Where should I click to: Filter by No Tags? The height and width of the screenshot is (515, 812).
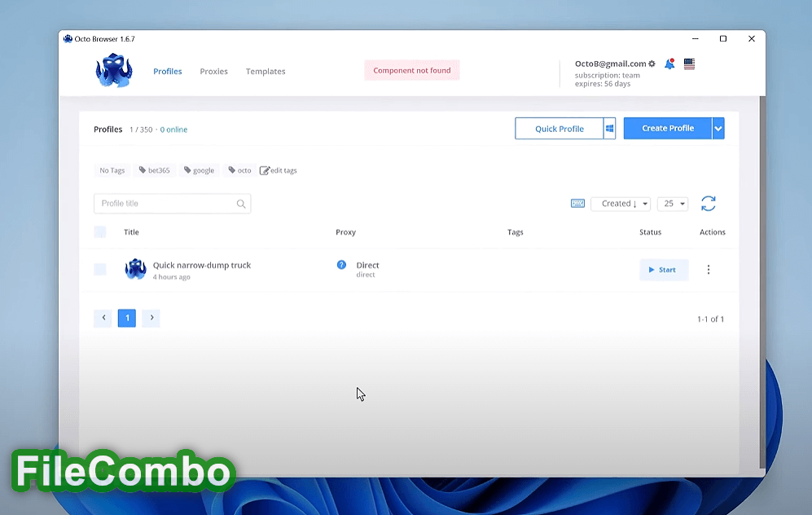click(112, 170)
